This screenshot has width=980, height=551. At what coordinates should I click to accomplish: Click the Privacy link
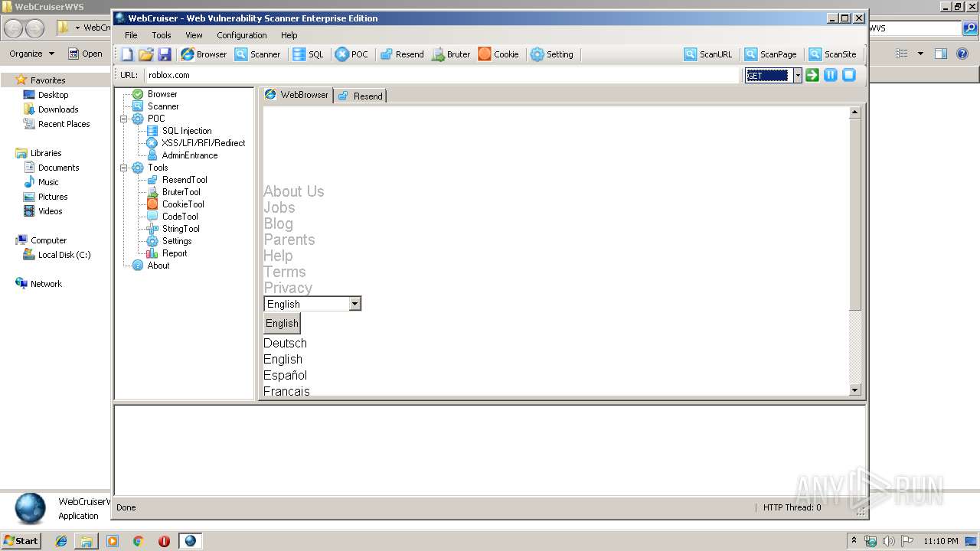288,288
